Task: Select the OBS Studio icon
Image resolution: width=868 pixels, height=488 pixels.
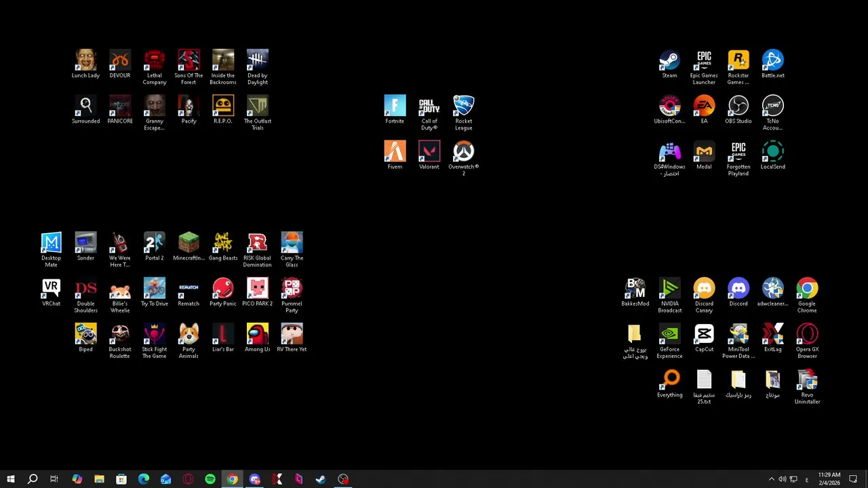Action: pos(738,109)
